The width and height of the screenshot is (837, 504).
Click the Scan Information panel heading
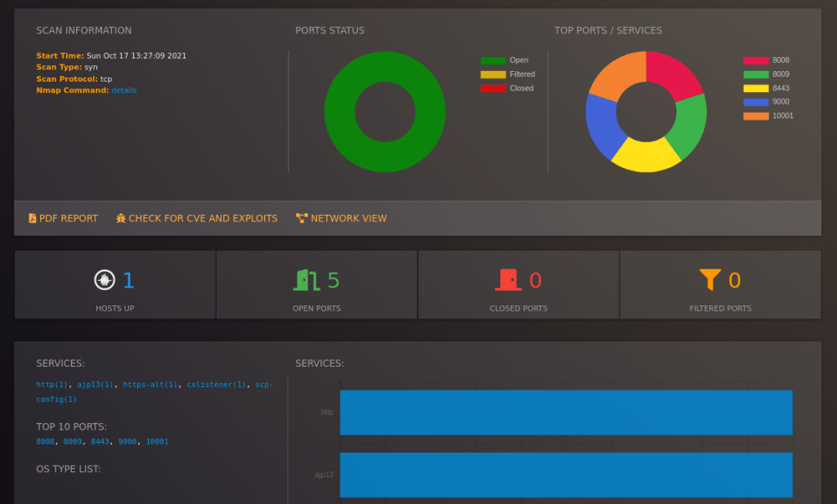click(x=83, y=30)
